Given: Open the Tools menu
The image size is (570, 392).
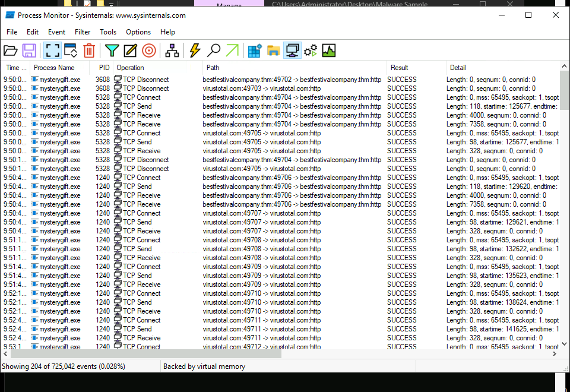Looking at the screenshot, I should 108,32.
